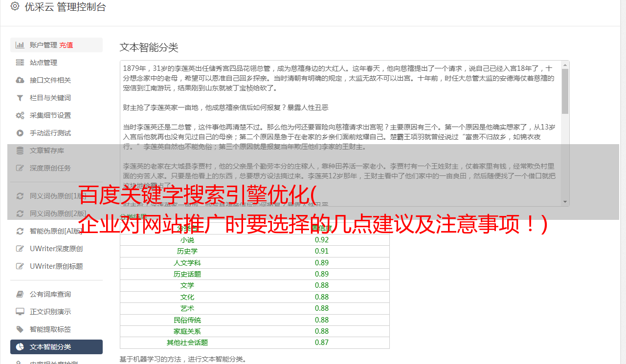Image resolution: width=626 pixels, height=364 pixels.
Task: Click the 文学 category cell
Action: coord(187,285)
